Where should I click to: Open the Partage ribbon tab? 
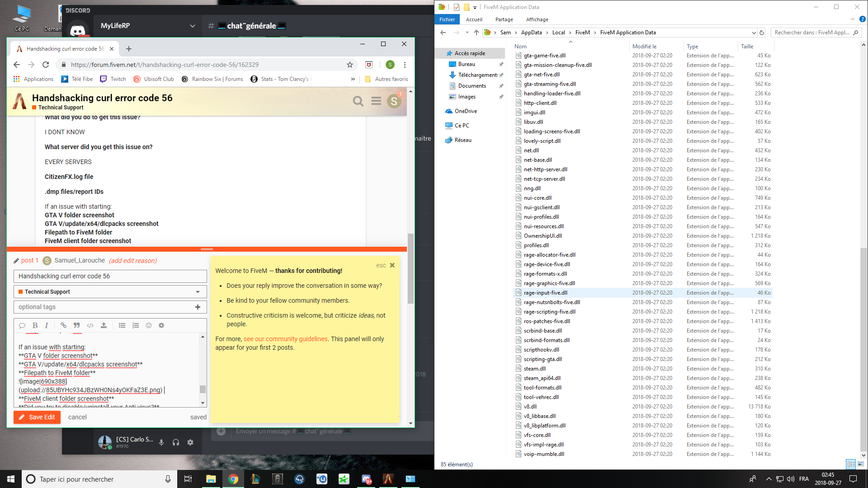[x=504, y=19]
